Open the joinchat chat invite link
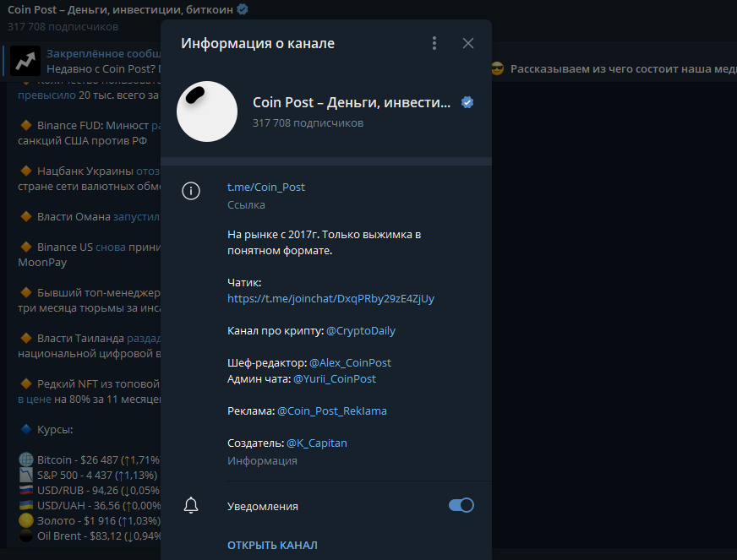Viewport: 737px width, 560px height. coord(330,298)
